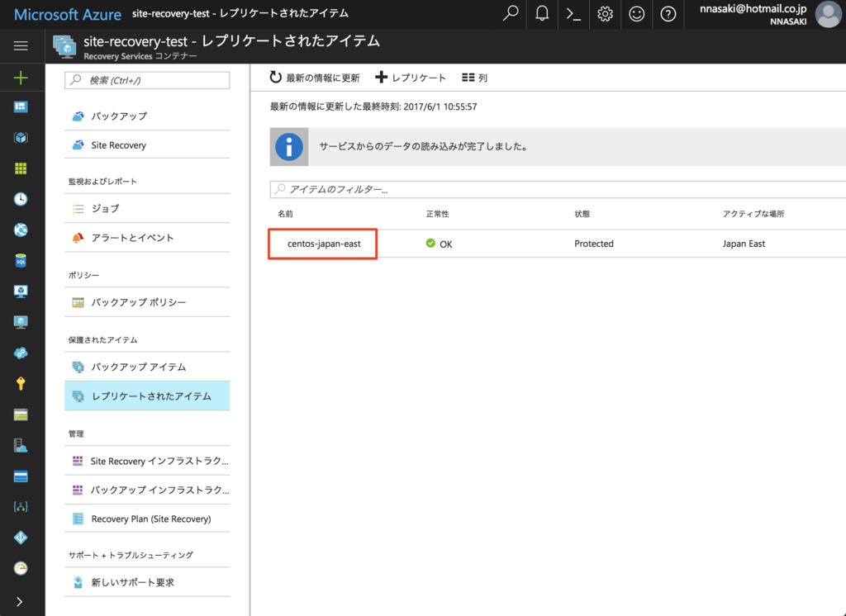Screen dimensions: 846x616
Task: Sort by アクティブな場所 column header
Action: click(x=753, y=214)
